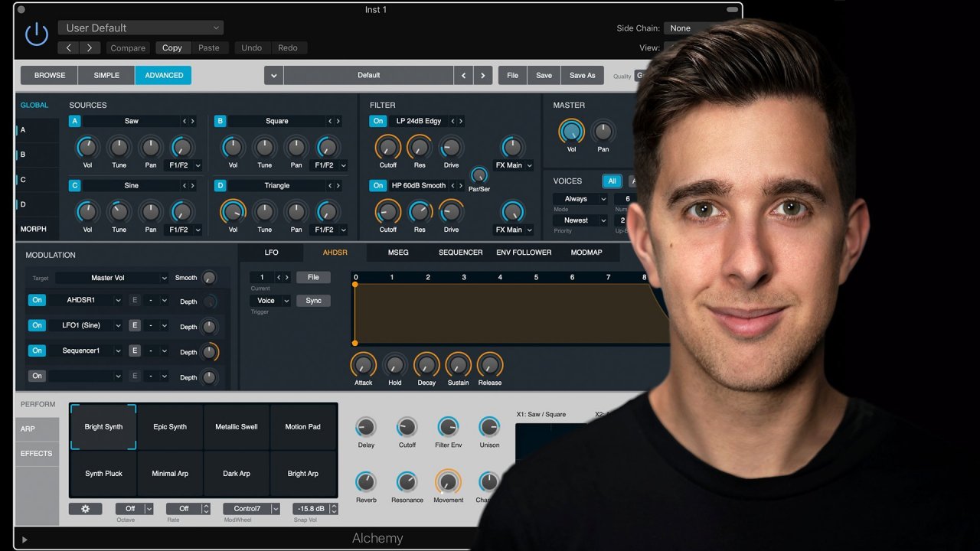The height and width of the screenshot is (551, 980).
Task: Switch to the Browse view
Action: [48, 75]
